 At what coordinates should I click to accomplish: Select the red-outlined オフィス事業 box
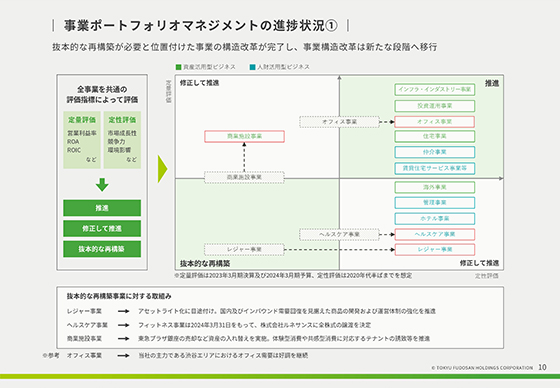pyautogui.click(x=435, y=122)
